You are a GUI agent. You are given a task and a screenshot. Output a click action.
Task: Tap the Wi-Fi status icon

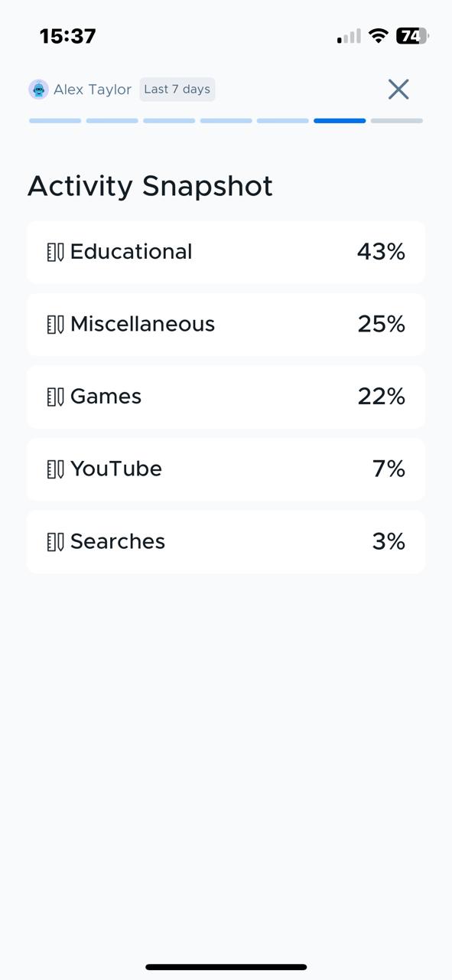378,35
